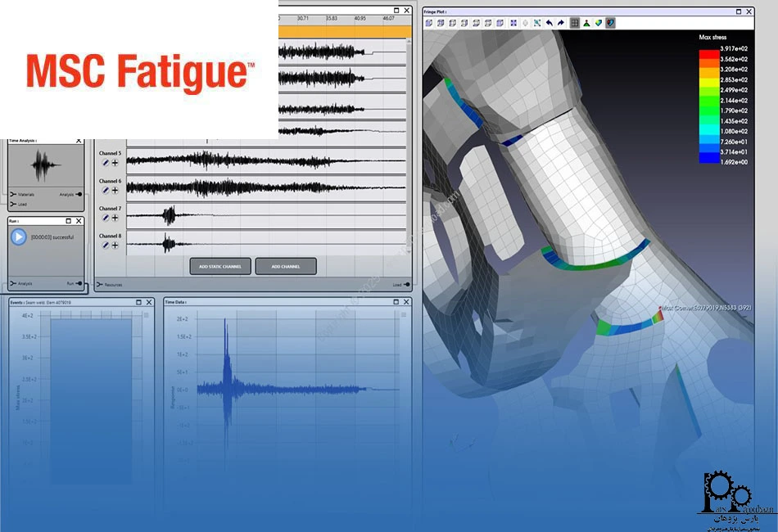Expand the Materials input on the Time Analysis node
This screenshot has width=778, height=532.
13,192
